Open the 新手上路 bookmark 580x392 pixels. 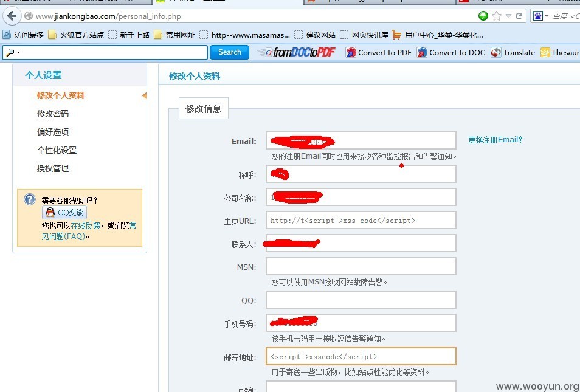click(x=129, y=35)
